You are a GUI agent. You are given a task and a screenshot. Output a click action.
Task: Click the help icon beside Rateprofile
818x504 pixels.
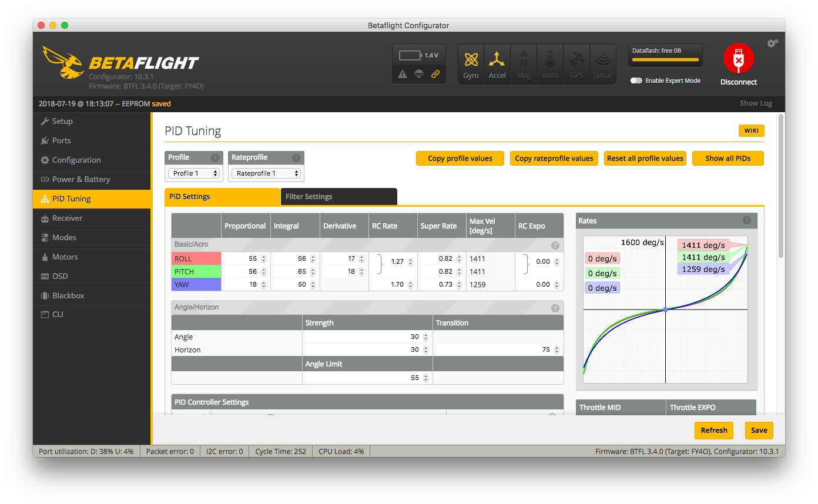296,157
